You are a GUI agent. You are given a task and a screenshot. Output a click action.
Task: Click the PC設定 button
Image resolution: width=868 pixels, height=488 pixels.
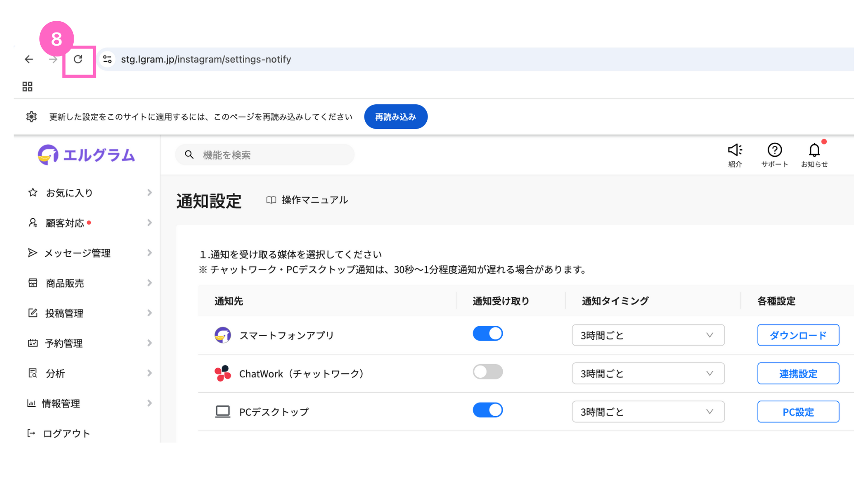tap(798, 412)
